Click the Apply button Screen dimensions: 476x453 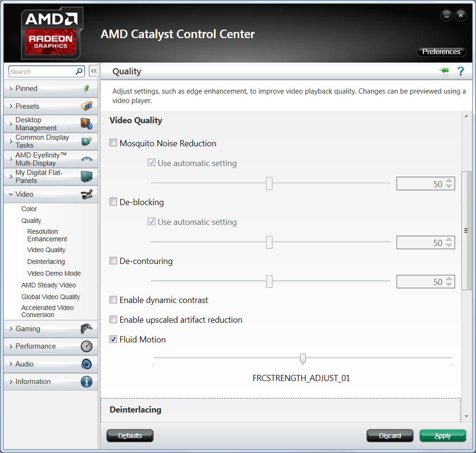click(443, 436)
